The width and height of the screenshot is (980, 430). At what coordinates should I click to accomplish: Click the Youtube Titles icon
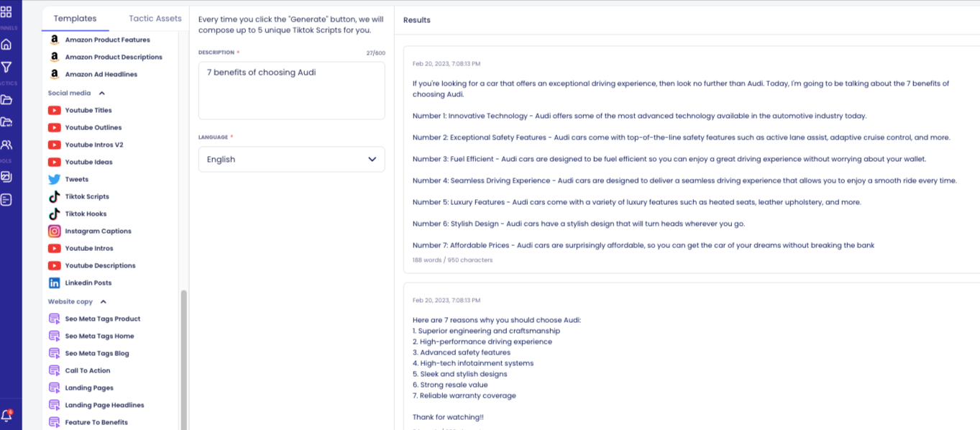click(x=54, y=110)
